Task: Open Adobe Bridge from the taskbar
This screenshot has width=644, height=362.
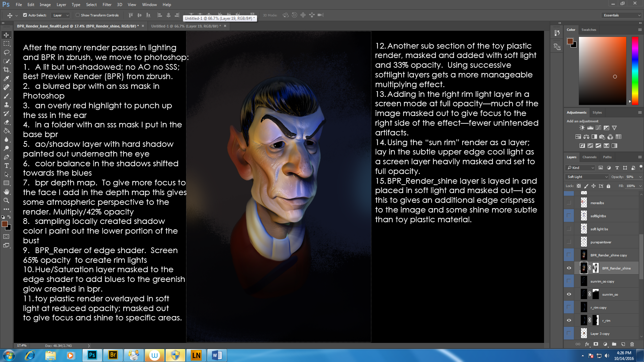Action: [113, 355]
